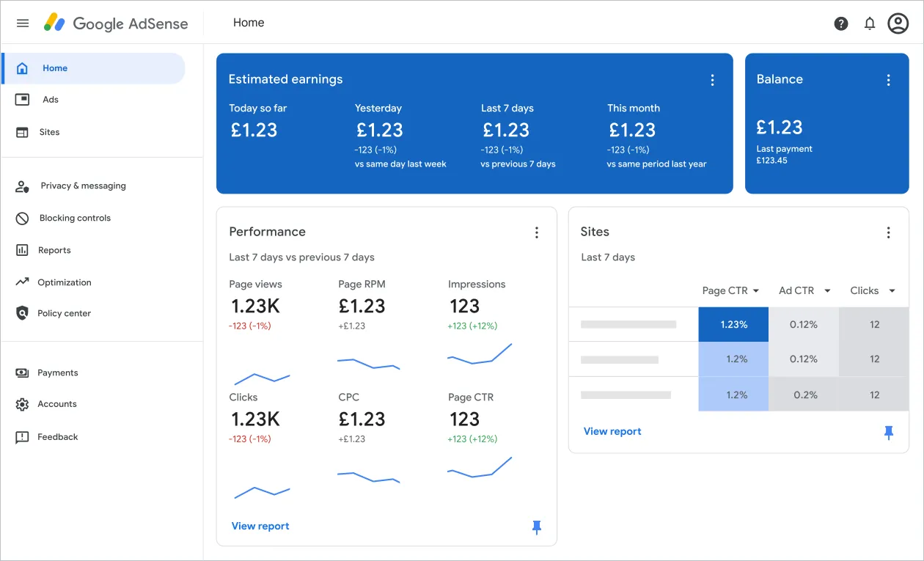Select the Optimization sidebar icon
The height and width of the screenshot is (561, 924).
coord(22,282)
